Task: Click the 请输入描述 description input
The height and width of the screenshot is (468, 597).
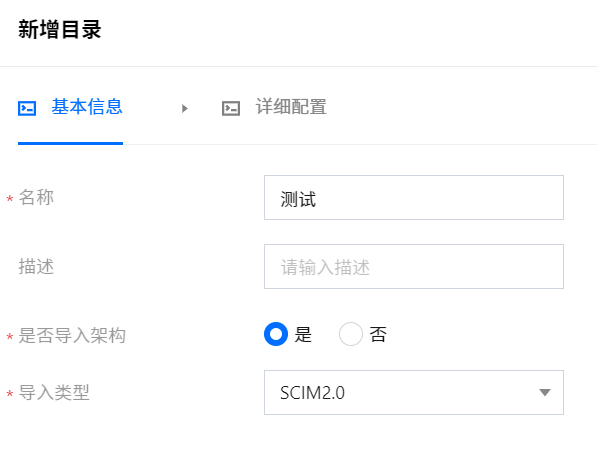Action: click(x=414, y=266)
